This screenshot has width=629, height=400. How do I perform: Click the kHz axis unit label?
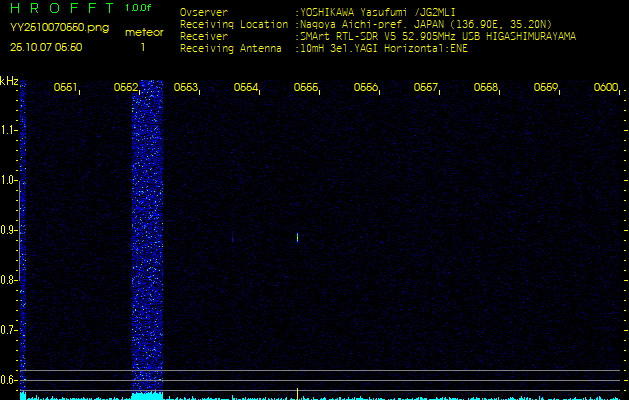click(x=9, y=81)
